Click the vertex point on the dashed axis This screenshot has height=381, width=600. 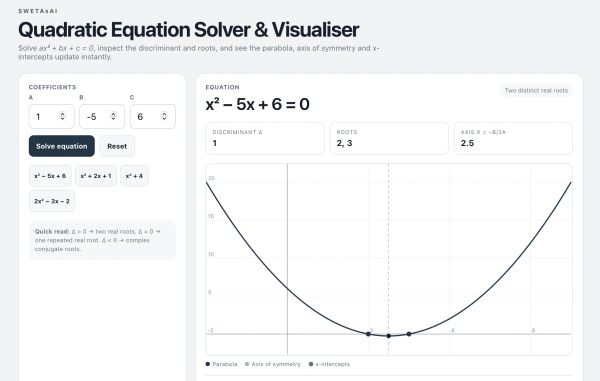click(389, 336)
